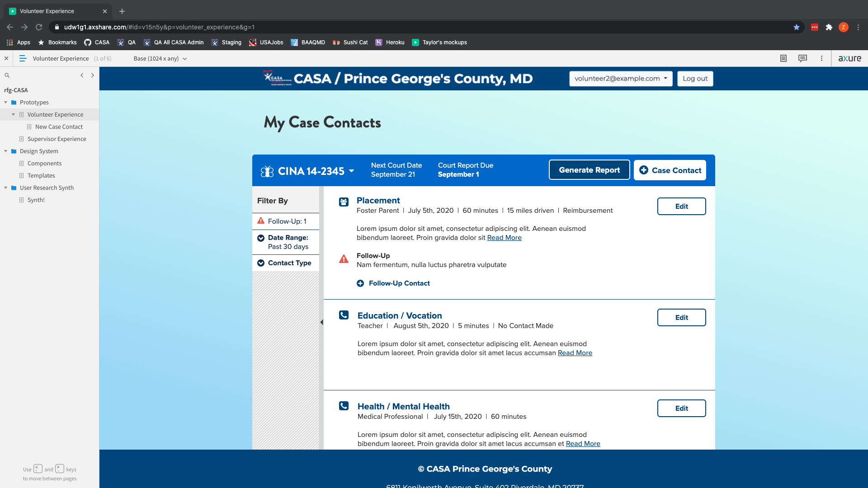
Task: Select Supervisor Experience page in tree
Action: (57, 139)
